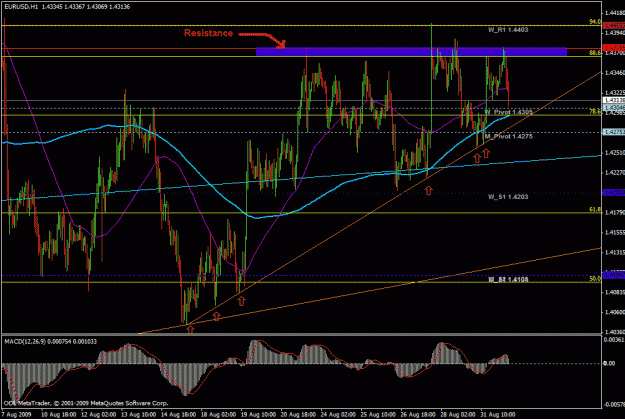Click the "13 Aug 10:00" time axis label
This screenshot has height=419, width=625.
(138, 414)
